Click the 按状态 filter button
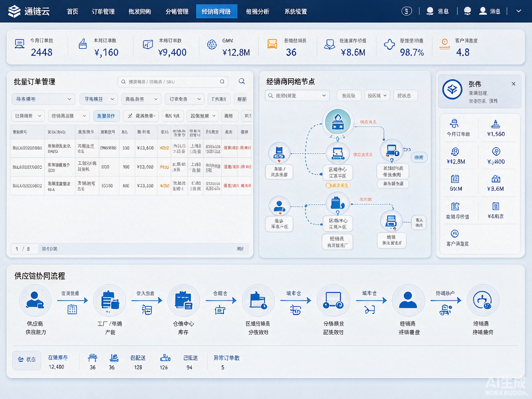Image resolution: width=532 pixels, height=399 pixels. click(x=404, y=96)
